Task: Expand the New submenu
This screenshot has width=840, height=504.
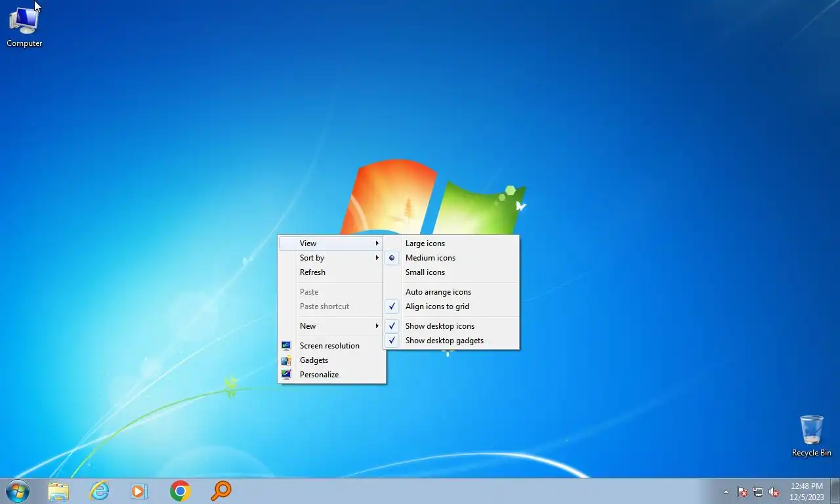Action: pos(332,326)
